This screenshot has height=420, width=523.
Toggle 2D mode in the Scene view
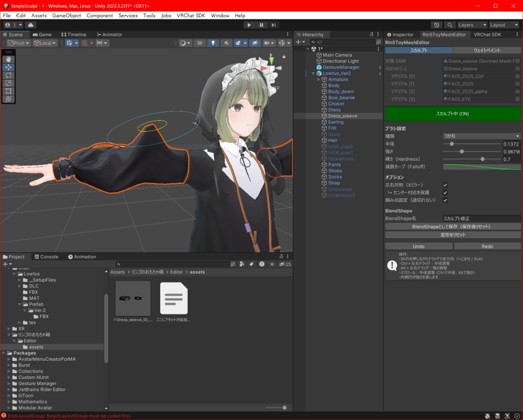pyautogui.click(x=200, y=43)
